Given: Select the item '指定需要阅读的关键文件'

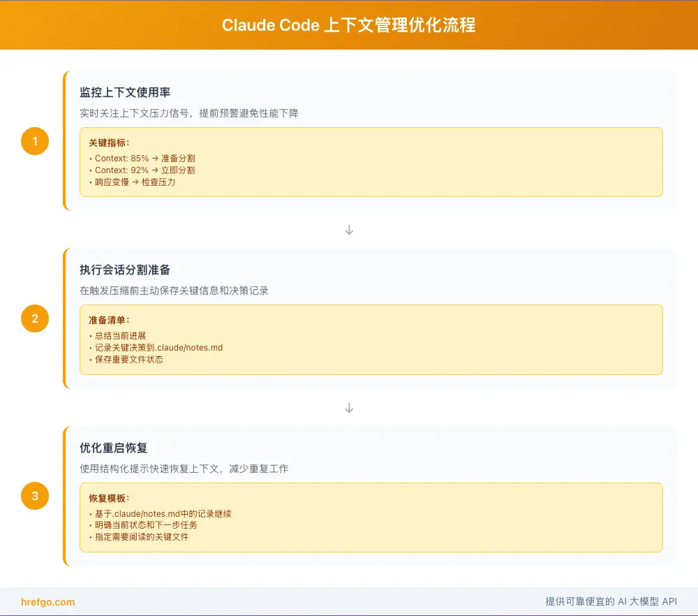Looking at the screenshot, I should [x=142, y=536].
